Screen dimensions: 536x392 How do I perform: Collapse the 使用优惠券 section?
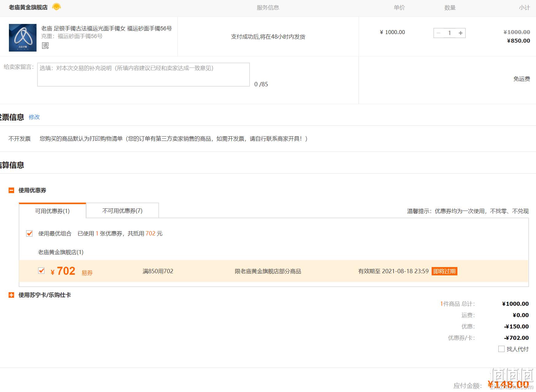[x=11, y=190]
